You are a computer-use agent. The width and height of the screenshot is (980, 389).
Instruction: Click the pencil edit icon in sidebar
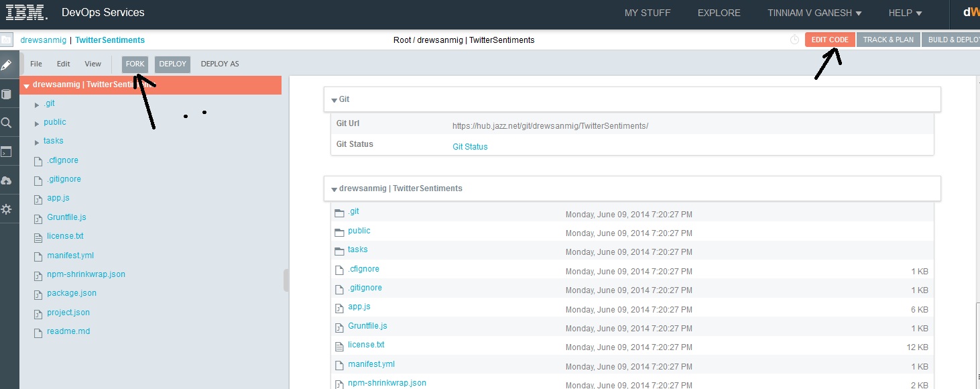click(7, 66)
